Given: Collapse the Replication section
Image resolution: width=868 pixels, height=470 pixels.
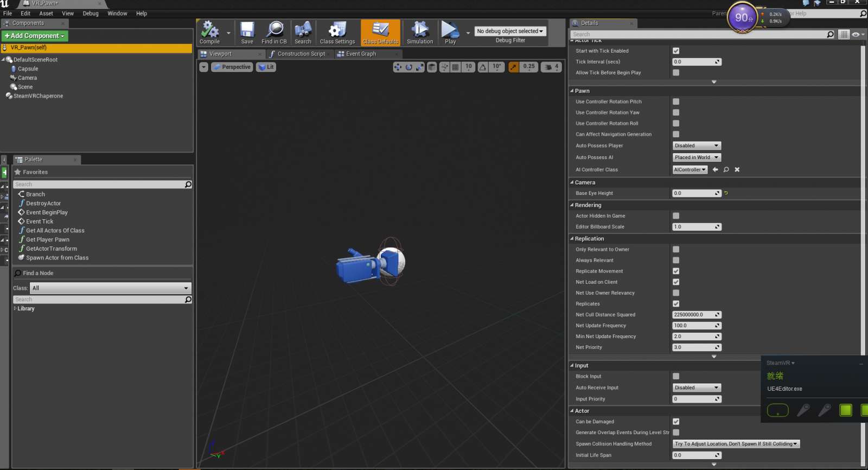Looking at the screenshot, I should click(x=589, y=239).
